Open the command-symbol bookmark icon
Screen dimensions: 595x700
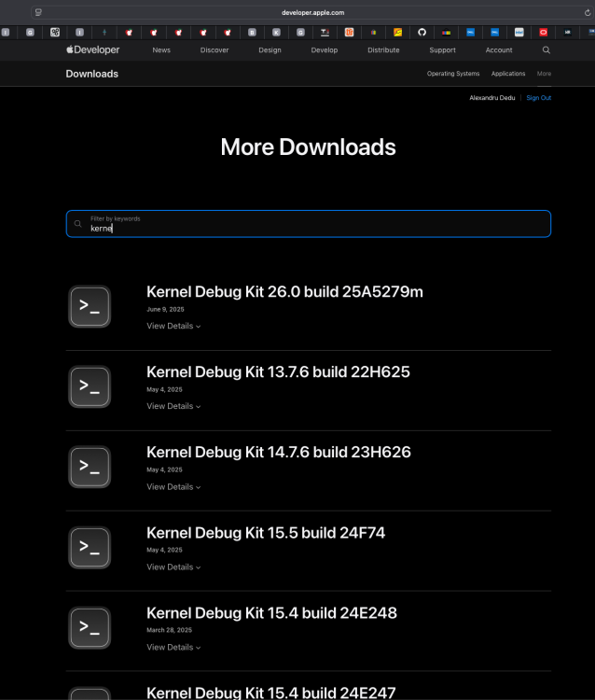55,32
